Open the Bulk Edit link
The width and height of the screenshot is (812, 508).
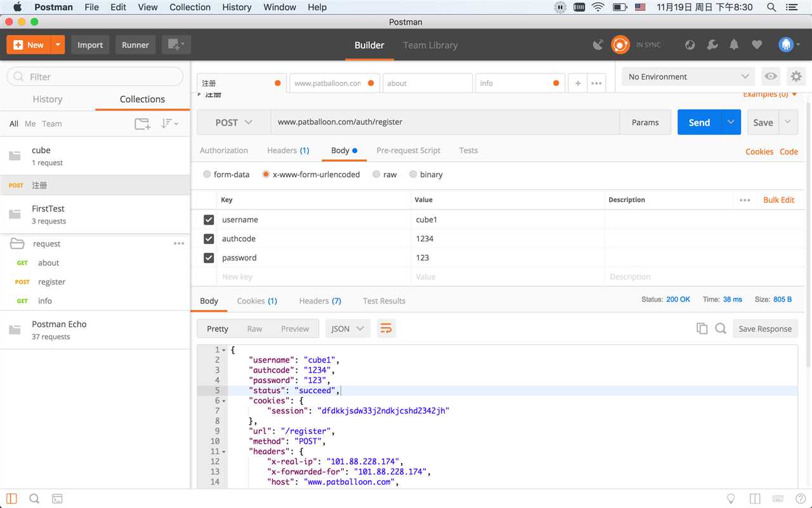point(778,200)
